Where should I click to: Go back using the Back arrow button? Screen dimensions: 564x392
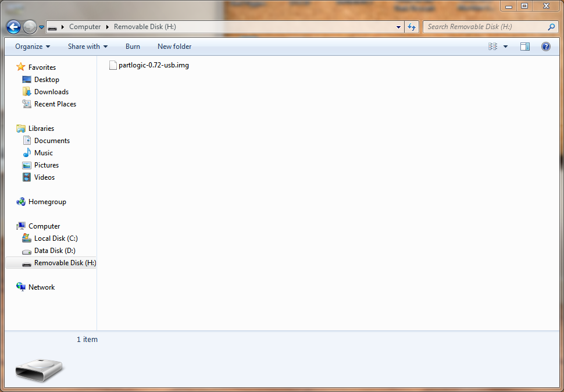[14, 27]
